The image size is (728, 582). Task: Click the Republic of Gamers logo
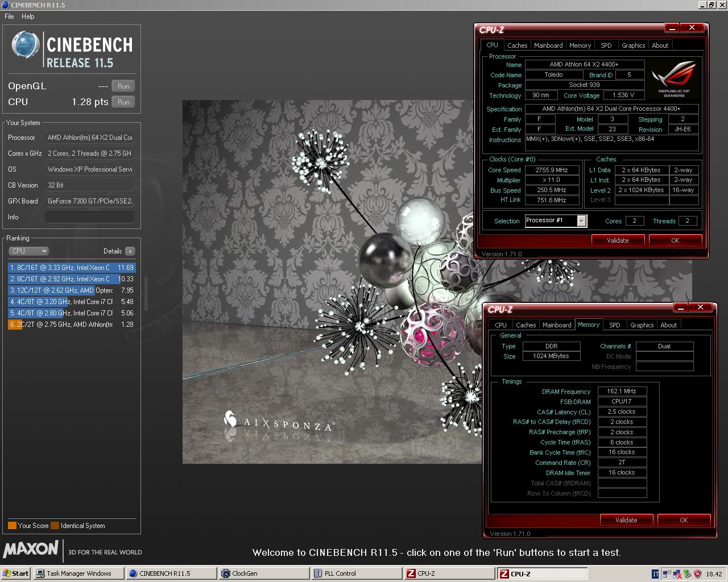click(x=674, y=80)
